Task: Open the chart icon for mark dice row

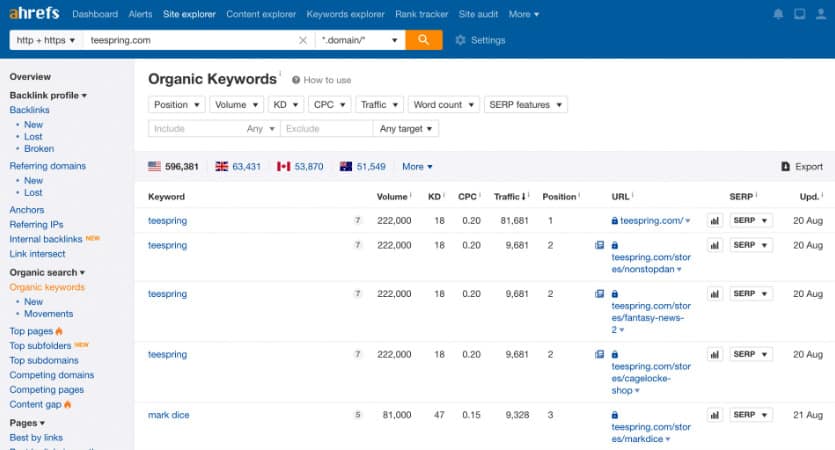Action: 714,415
